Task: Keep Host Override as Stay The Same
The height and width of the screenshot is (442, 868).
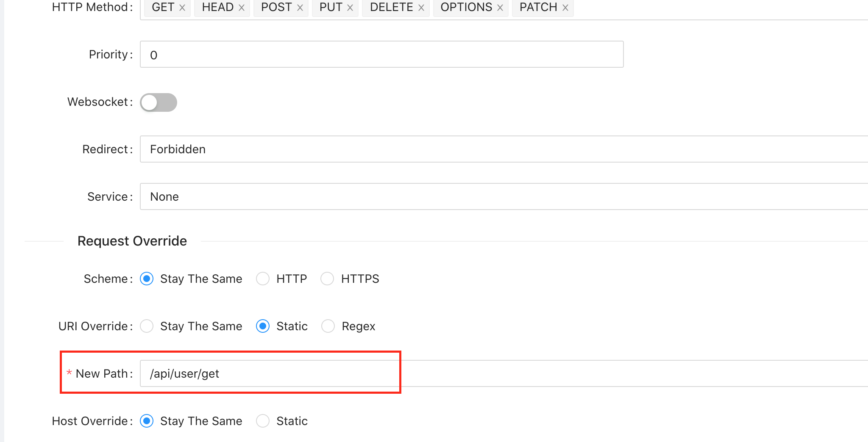Action: coord(147,421)
